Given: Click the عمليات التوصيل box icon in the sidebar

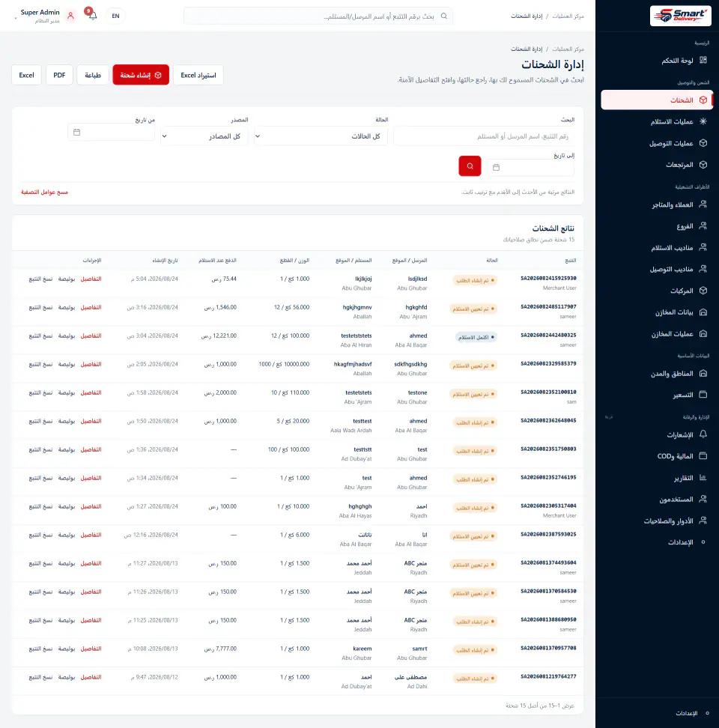Looking at the screenshot, I should [x=703, y=143].
